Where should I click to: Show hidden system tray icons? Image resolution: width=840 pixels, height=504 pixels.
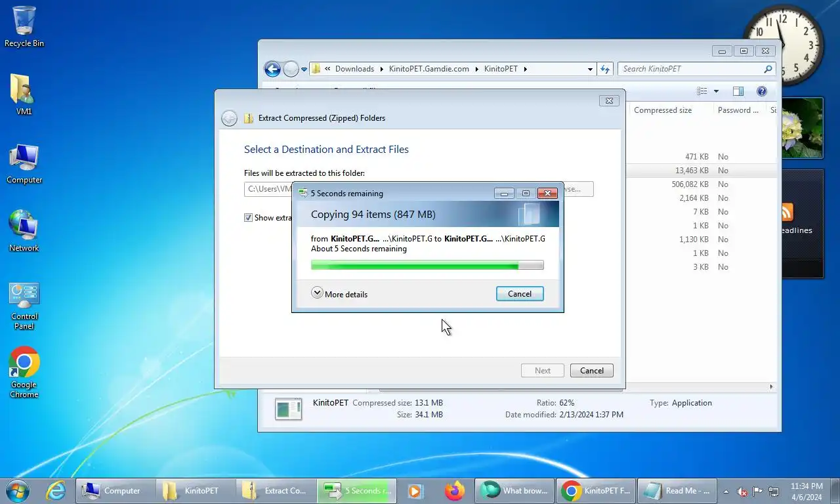tap(726, 491)
